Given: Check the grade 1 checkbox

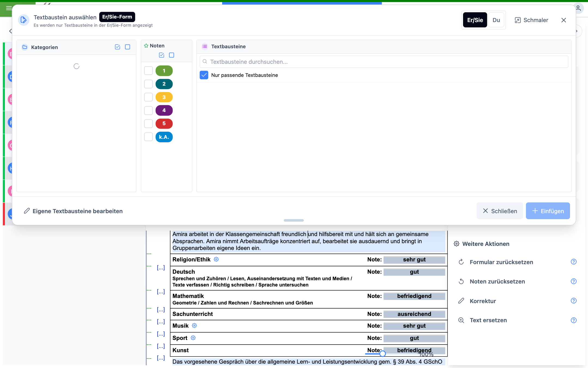Looking at the screenshot, I should pos(148,71).
